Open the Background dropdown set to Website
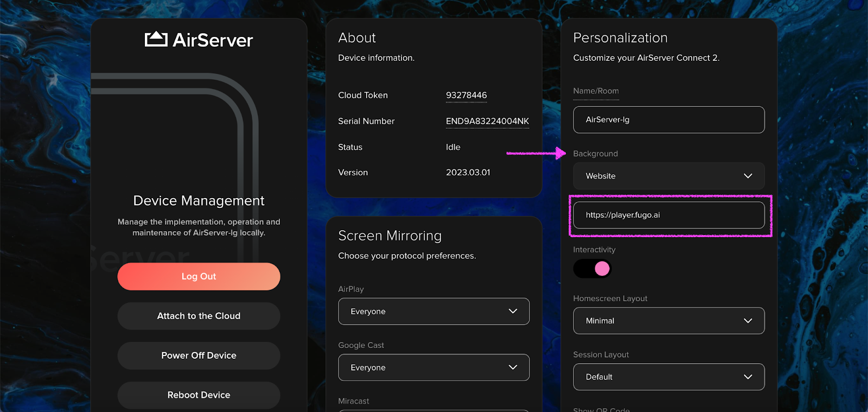 point(669,176)
